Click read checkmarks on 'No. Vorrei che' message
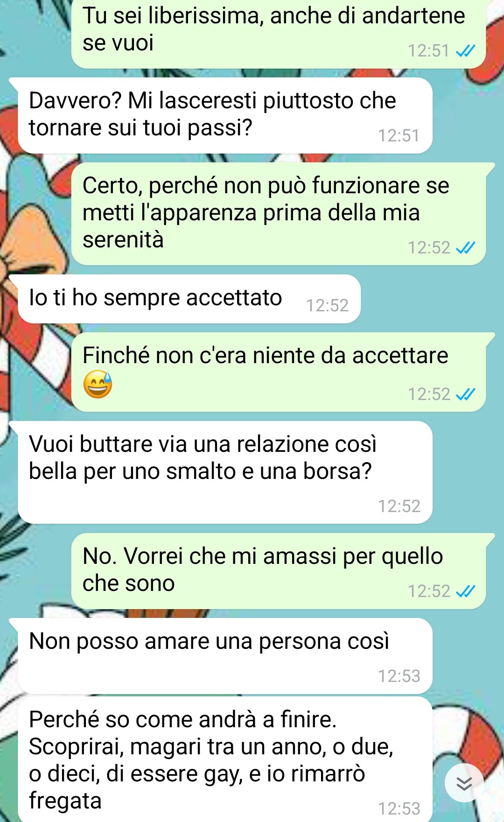504x822 pixels. click(x=465, y=591)
